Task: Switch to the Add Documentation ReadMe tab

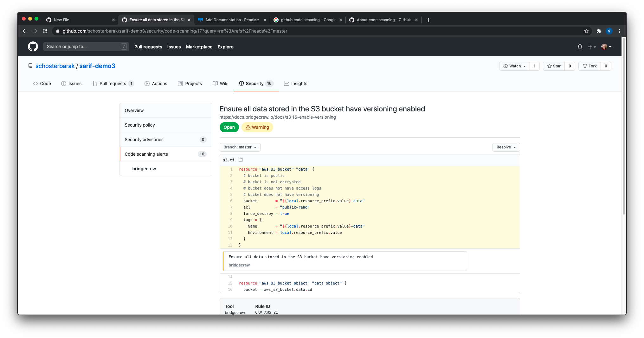Action: (232, 20)
